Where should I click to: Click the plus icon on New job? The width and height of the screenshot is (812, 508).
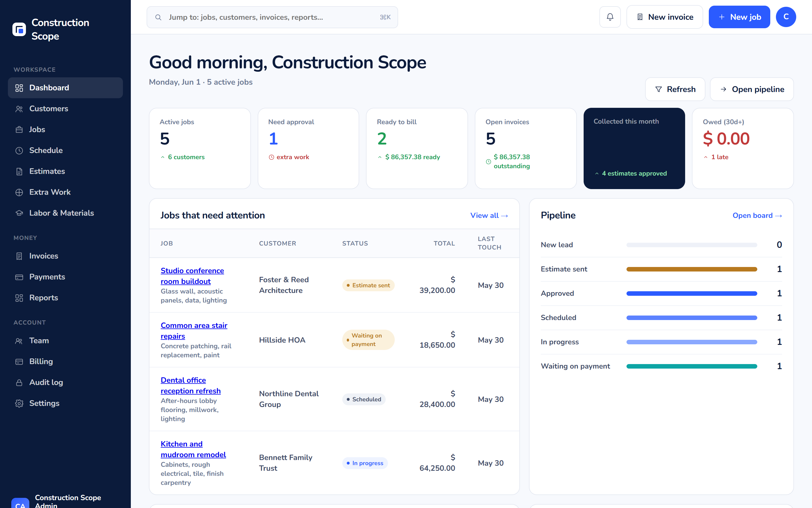pyautogui.click(x=722, y=17)
